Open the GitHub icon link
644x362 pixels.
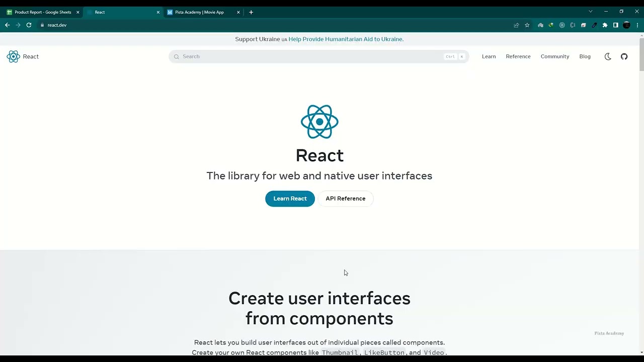(x=624, y=56)
